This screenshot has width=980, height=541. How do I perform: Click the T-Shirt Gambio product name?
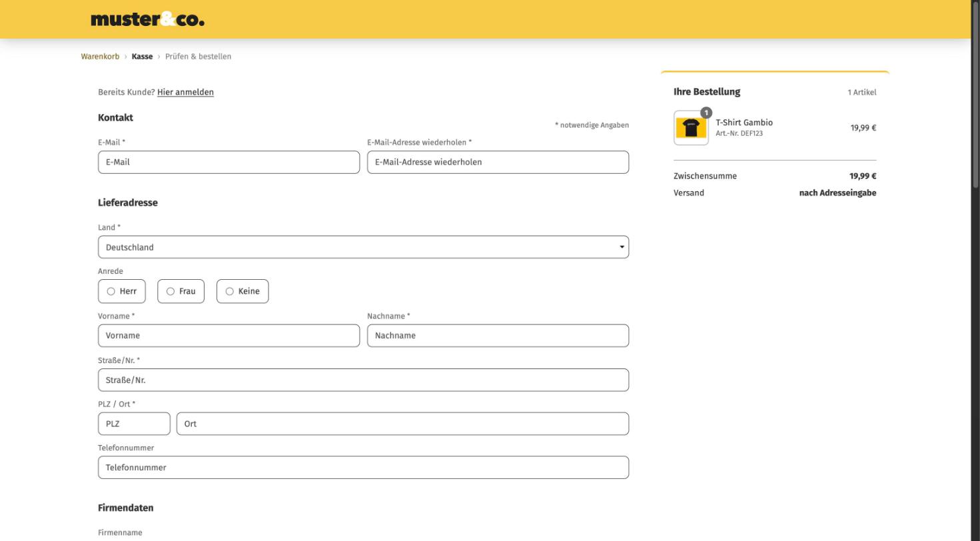pyautogui.click(x=744, y=123)
